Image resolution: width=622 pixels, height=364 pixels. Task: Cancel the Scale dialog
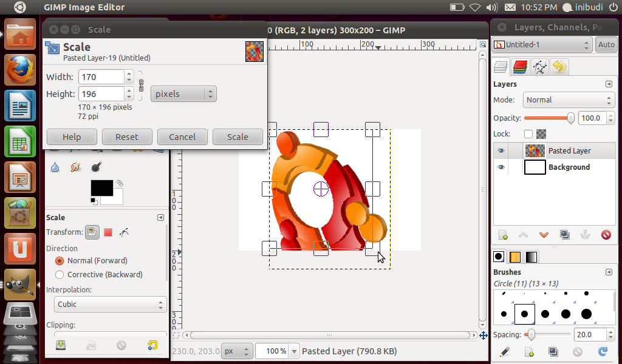(x=182, y=137)
